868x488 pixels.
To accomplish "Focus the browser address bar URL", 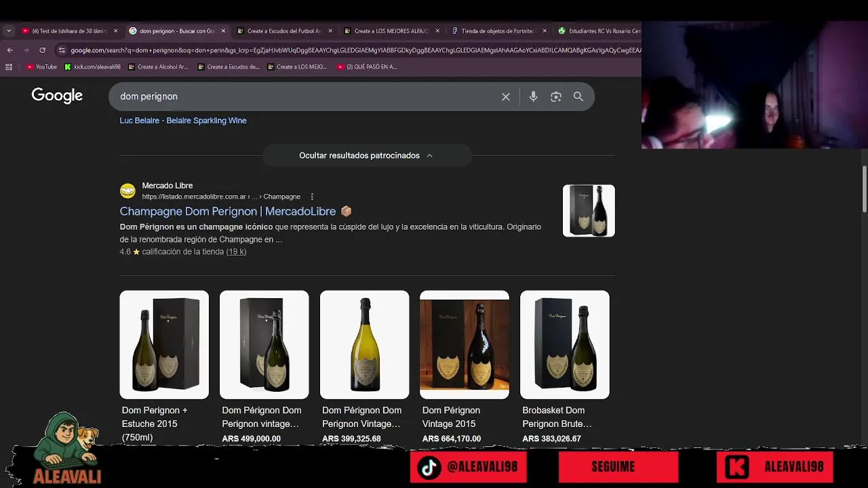I will [355, 50].
